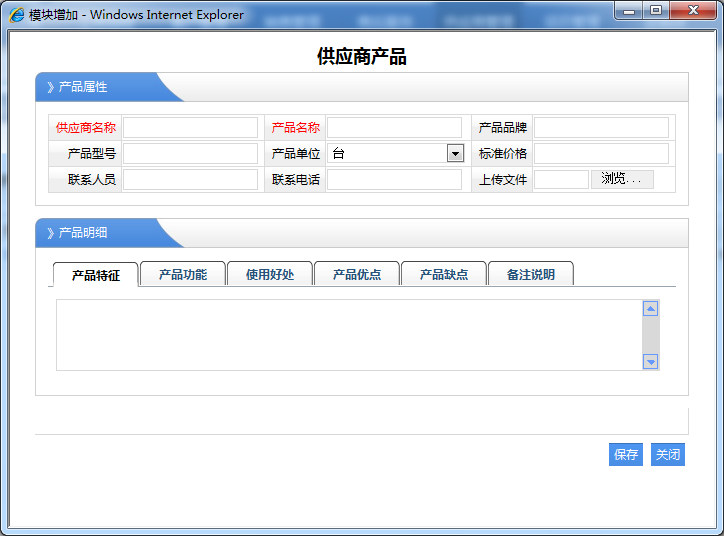This screenshot has height=536, width=724.
Task: Select the 产品特征 tab
Action: coord(96,275)
